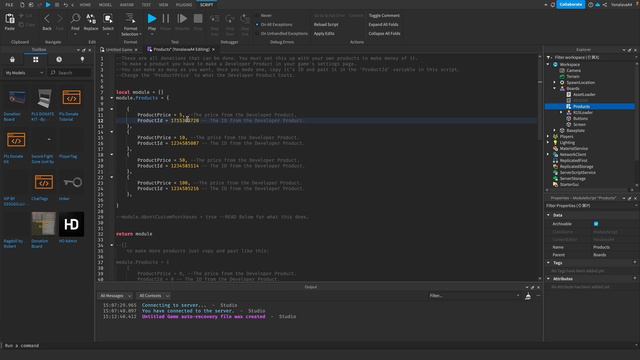The image size is (640, 360).
Task: Select the On All Exceptions option
Action: click(x=274, y=24)
